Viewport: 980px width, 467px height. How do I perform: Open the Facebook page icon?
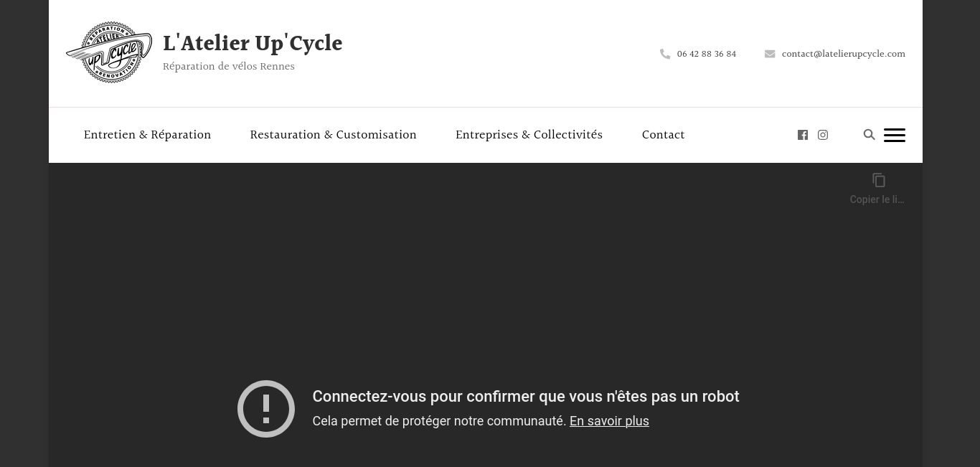point(803,135)
